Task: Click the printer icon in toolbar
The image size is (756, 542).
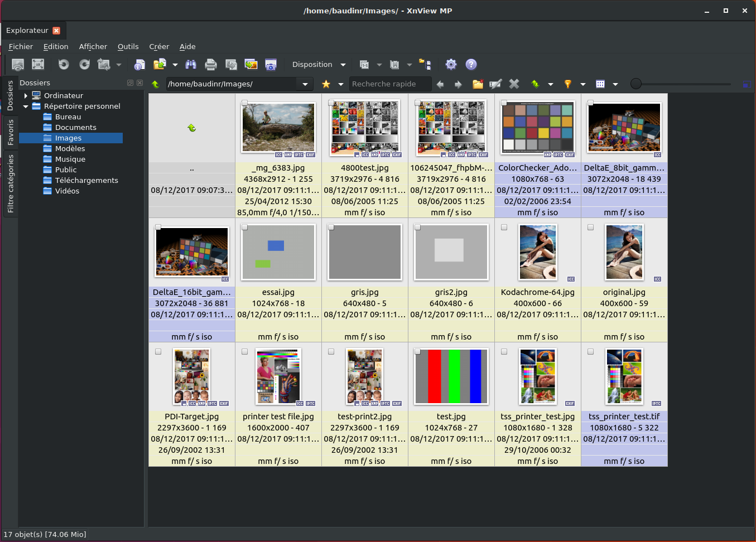Action: coord(211,65)
